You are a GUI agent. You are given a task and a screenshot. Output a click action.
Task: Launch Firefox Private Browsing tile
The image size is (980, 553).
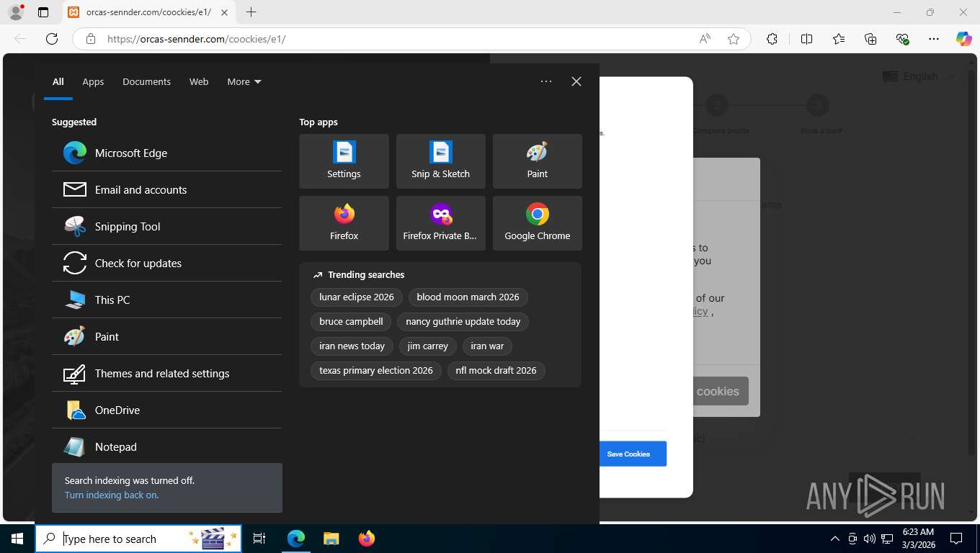(440, 222)
